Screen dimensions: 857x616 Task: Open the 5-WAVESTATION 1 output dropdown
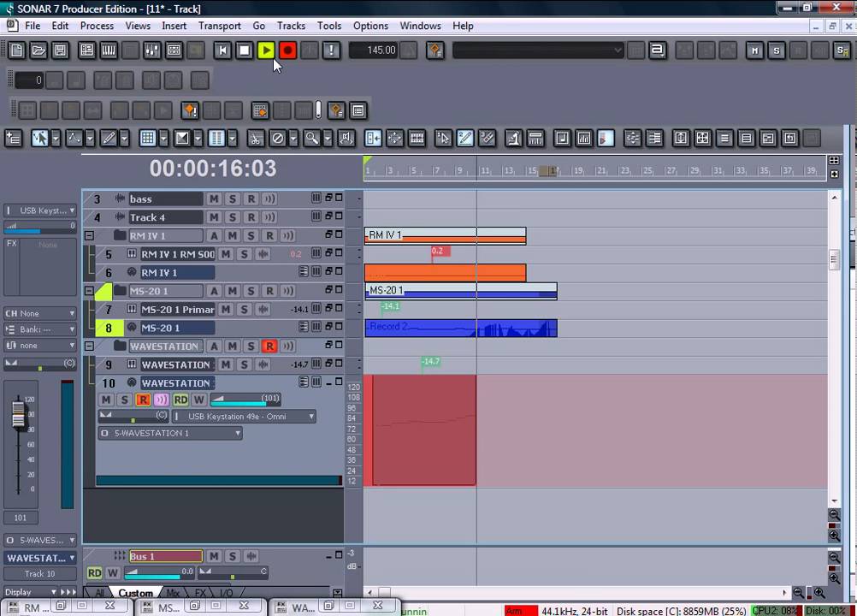(x=170, y=434)
